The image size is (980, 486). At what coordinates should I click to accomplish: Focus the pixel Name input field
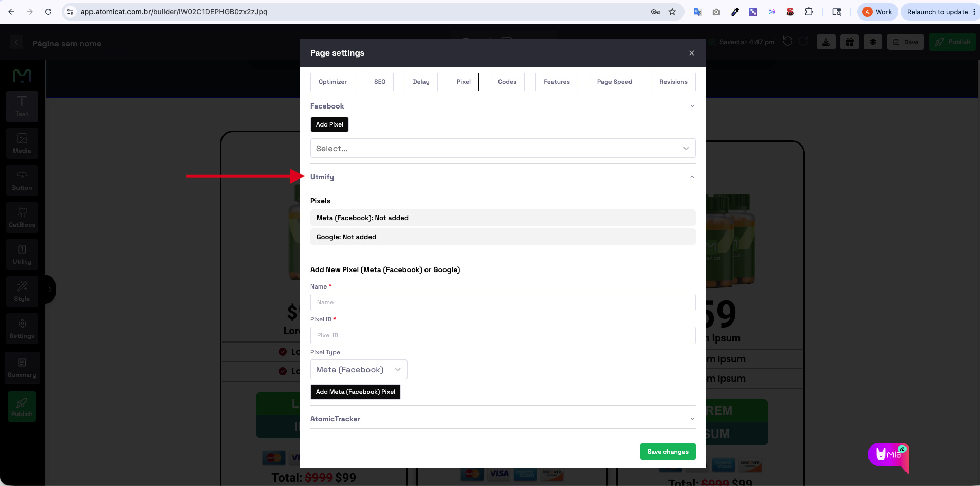(x=503, y=302)
